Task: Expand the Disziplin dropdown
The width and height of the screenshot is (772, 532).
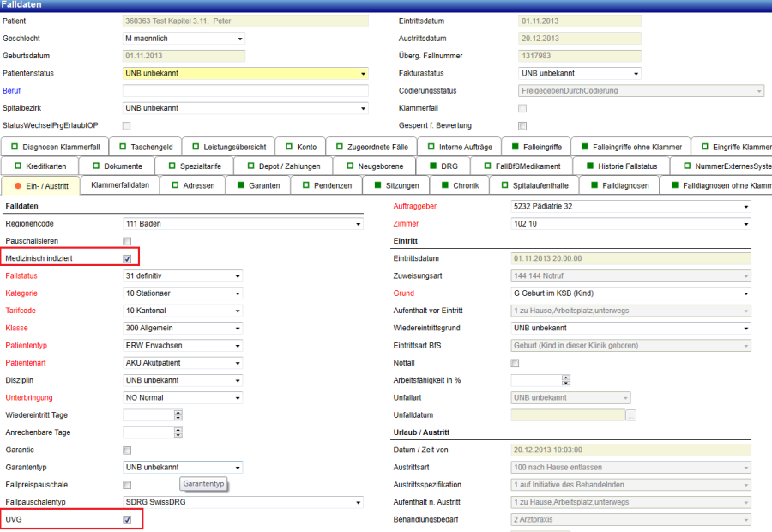Action: [x=183, y=380]
